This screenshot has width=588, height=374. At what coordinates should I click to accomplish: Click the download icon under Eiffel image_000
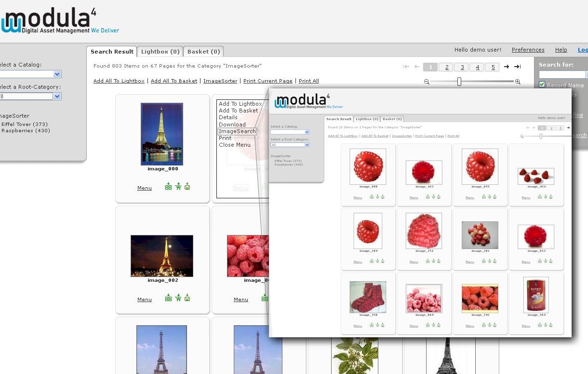pyautogui.click(x=187, y=186)
